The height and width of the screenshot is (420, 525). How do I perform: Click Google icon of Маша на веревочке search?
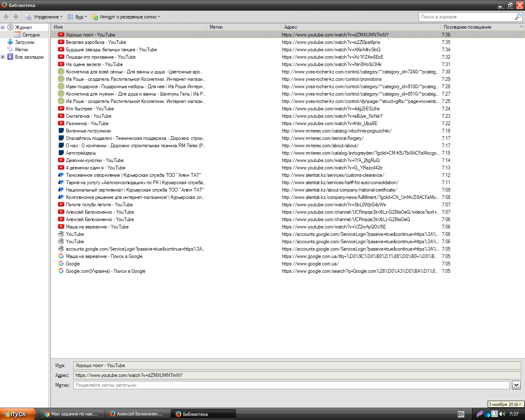61,256
